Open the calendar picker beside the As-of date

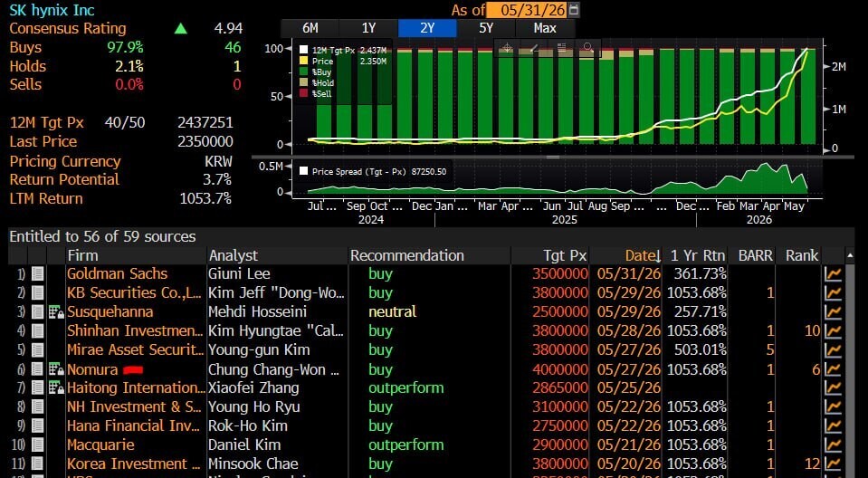(574, 9)
